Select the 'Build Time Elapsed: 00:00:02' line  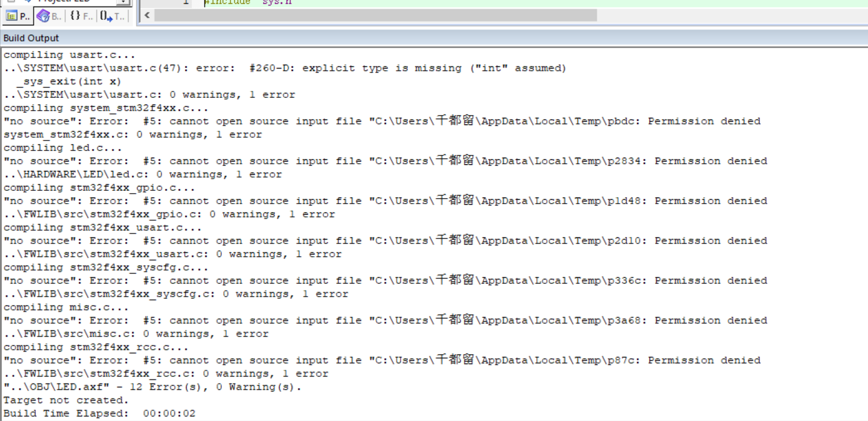tap(100, 413)
